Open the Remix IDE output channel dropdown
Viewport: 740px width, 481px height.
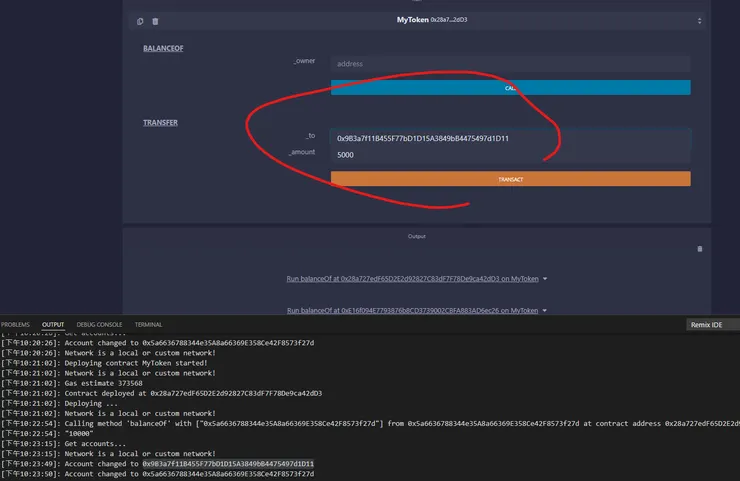pyautogui.click(x=712, y=325)
